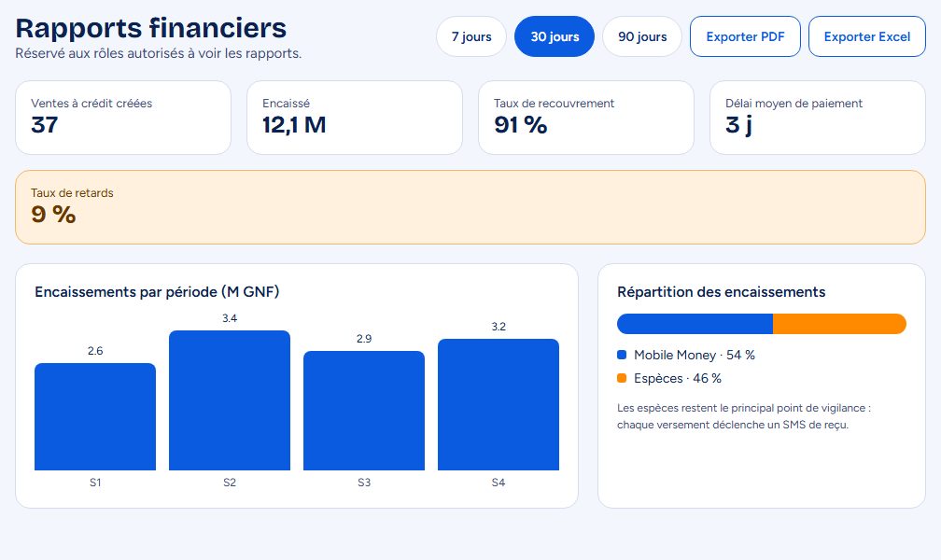Select the 30 jours period filter

coord(555,36)
